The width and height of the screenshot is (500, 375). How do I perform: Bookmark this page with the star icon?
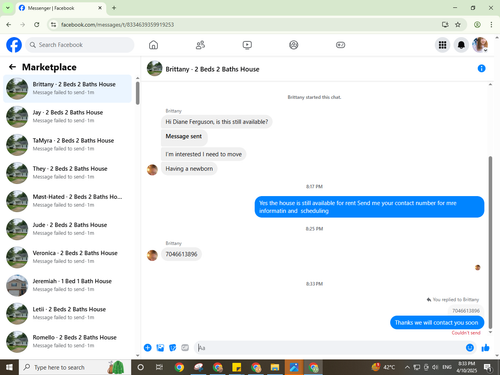(x=458, y=24)
